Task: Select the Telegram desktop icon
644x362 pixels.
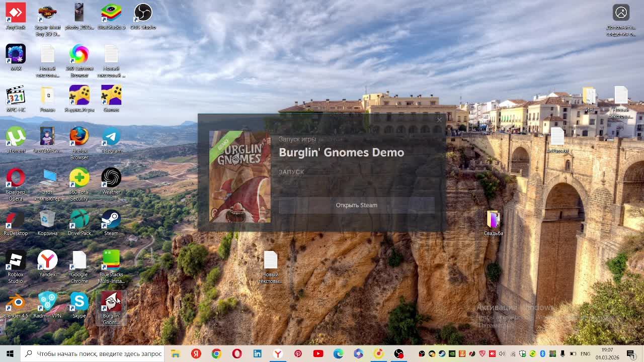Action: pos(111,140)
